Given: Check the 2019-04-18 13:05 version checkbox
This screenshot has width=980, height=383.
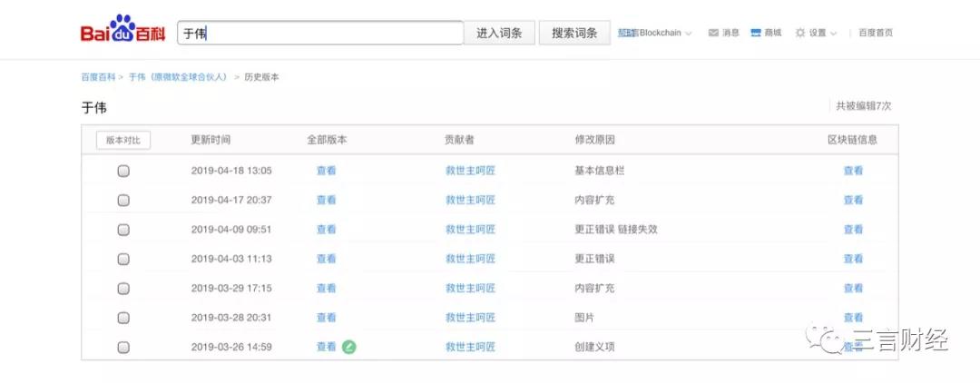Looking at the screenshot, I should (123, 171).
